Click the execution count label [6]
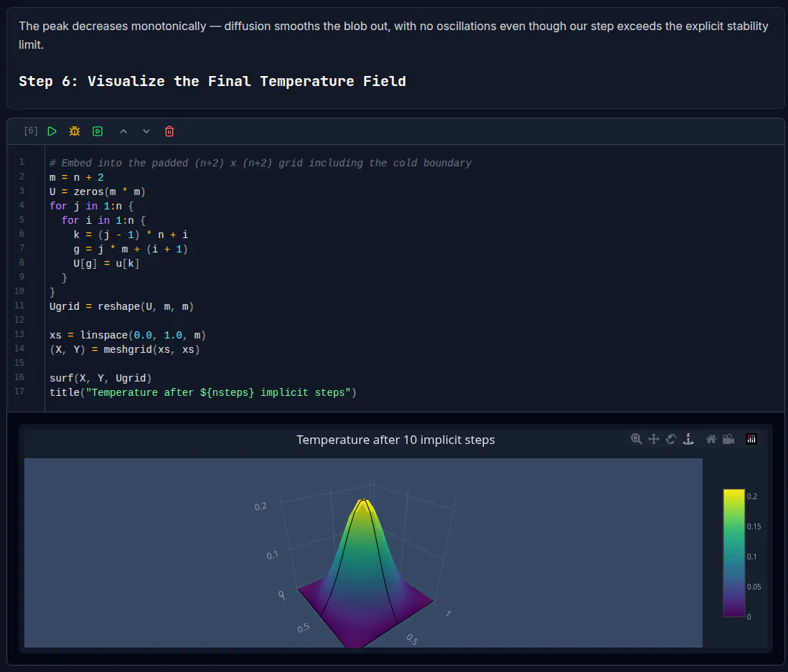 [31, 131]
